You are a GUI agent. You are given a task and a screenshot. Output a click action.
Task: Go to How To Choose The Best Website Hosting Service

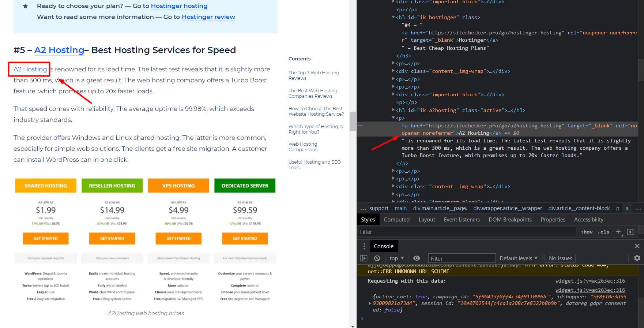click(316, 111)
